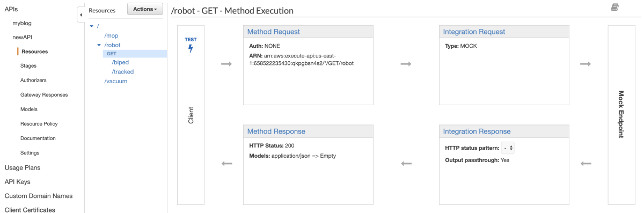Open the Method Response panel
The image size is (644, 213).
click(276, 131)
